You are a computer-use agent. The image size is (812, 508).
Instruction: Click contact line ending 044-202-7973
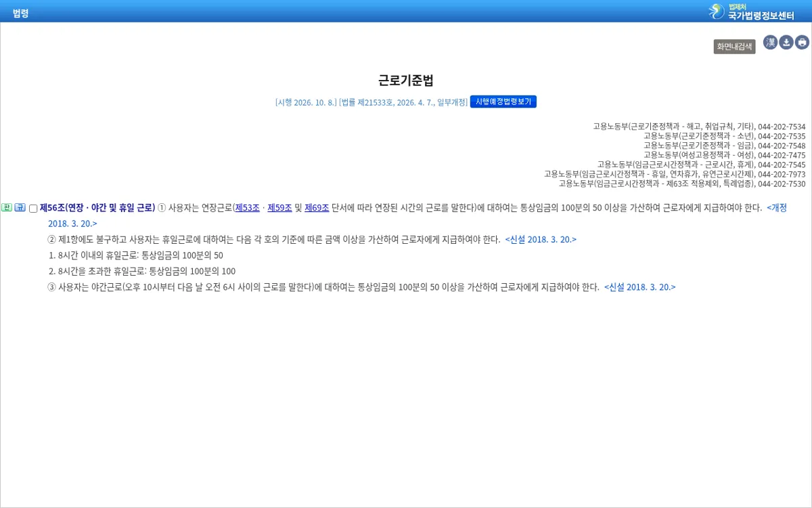(675, 174)
